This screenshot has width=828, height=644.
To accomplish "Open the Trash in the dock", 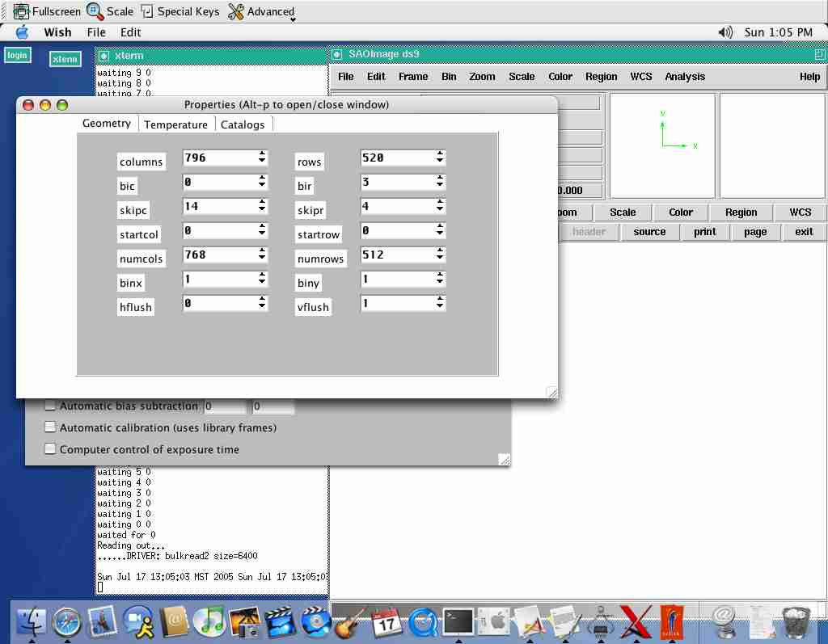I will [x=796, y=621].
